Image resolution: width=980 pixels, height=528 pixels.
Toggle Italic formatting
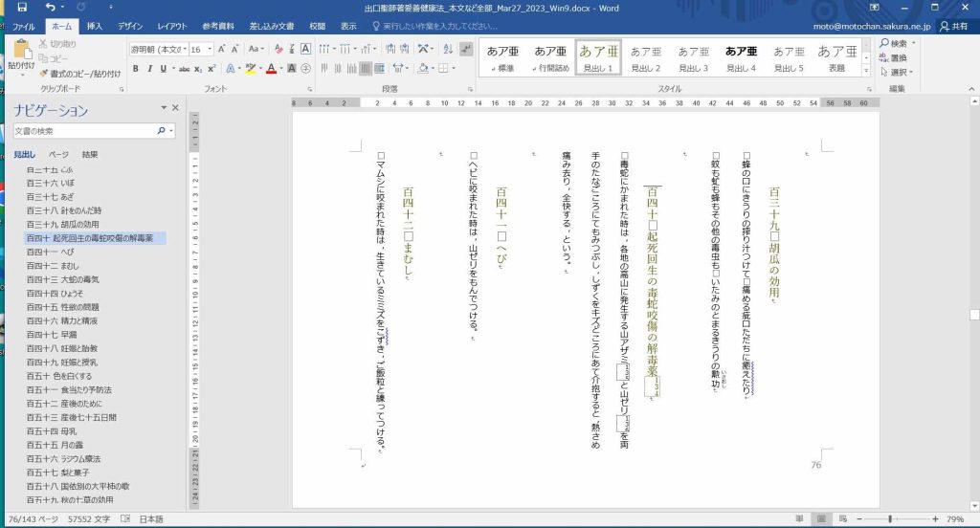[149, 68]
